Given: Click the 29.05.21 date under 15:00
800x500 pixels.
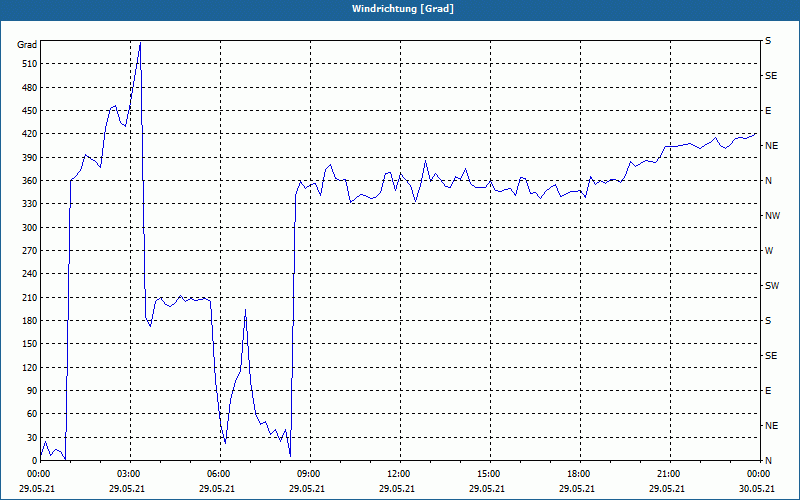Looking at the screenshot, I should tap(487, 488).
